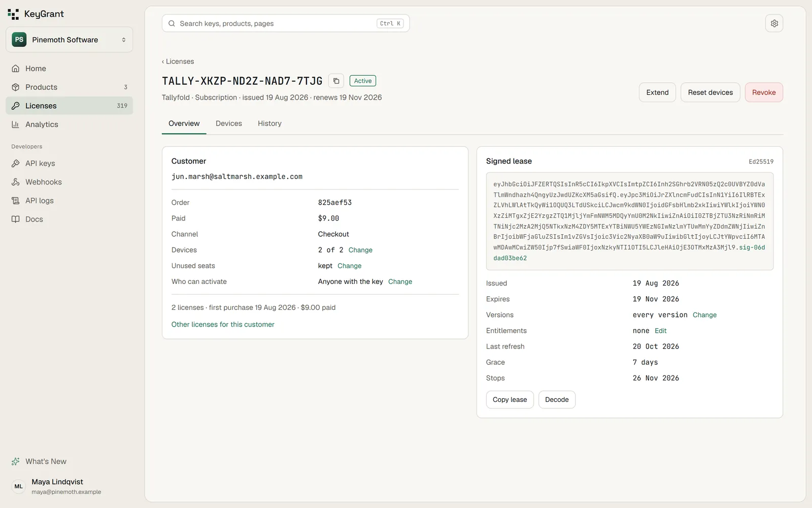Screen dimensions: 812x508
Task: Edit the Entitlements value
Action: (660, 331)
